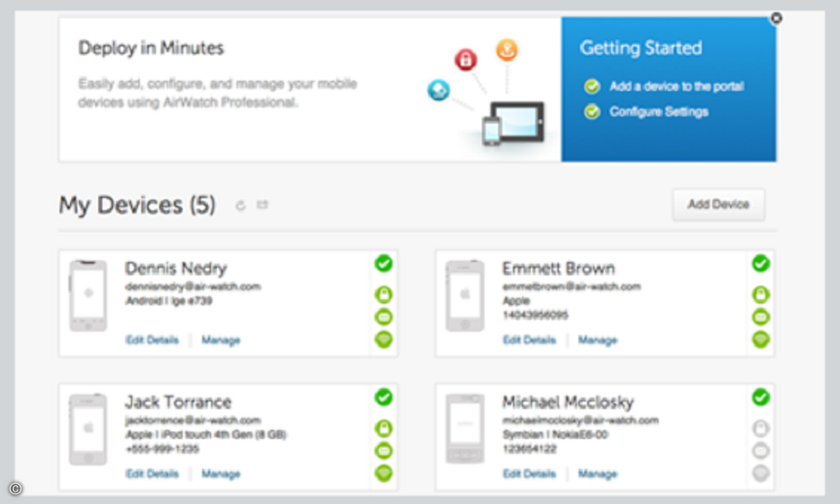The image size is (840, 504).
Task: Click the export icon next to My Devices
Action: [262, 205]
